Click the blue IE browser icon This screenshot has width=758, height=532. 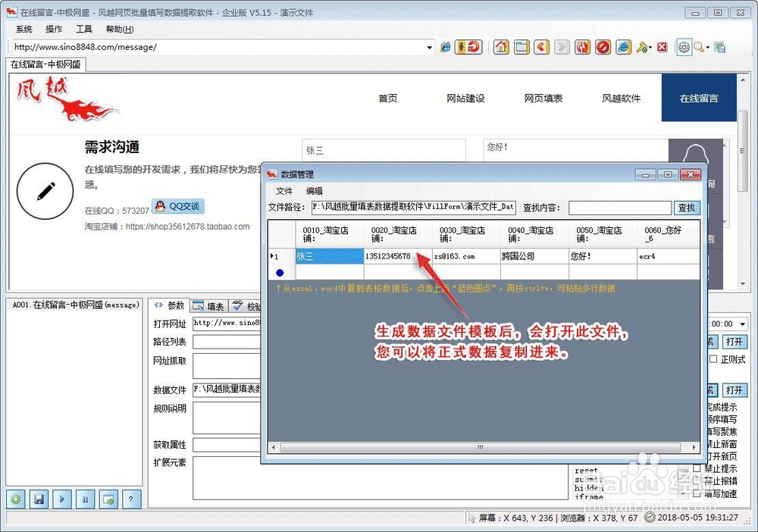[623, 47]
